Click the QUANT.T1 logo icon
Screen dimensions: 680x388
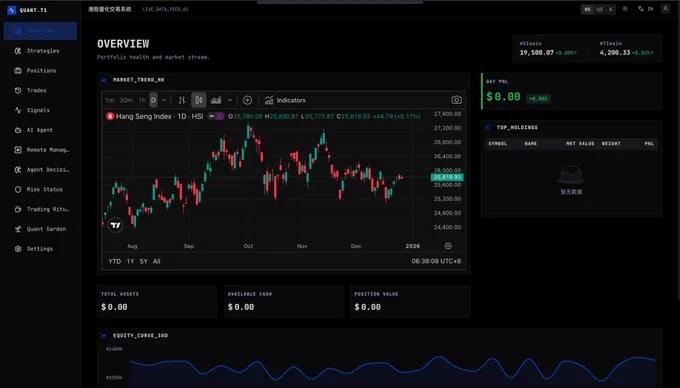pyautogui.click(x=12, y=10)
